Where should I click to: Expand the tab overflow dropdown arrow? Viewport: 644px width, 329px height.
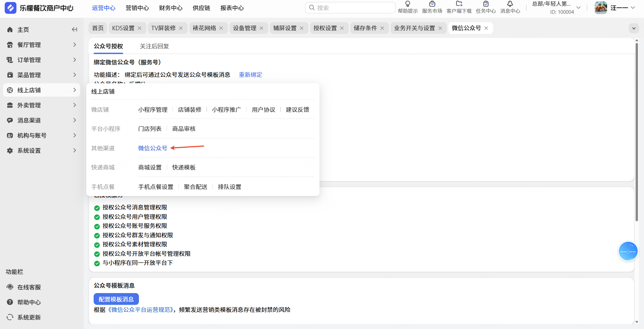point(634,28)
